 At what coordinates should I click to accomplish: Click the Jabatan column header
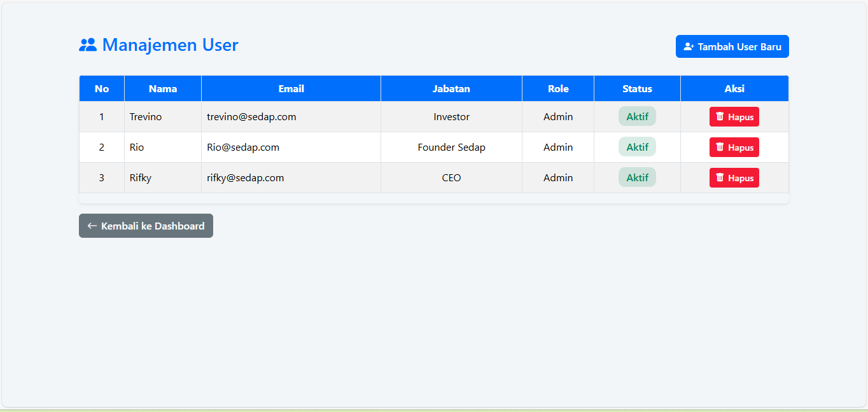point(451,88)
